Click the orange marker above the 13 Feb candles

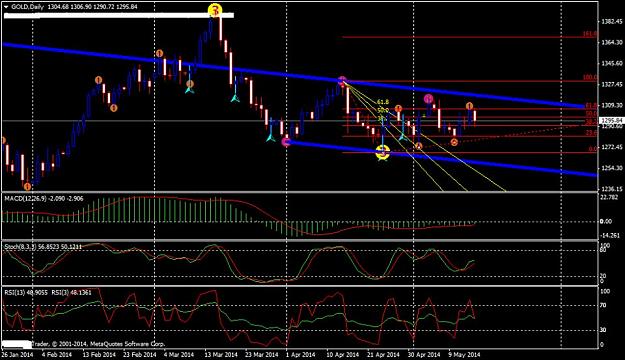(99, 80)
